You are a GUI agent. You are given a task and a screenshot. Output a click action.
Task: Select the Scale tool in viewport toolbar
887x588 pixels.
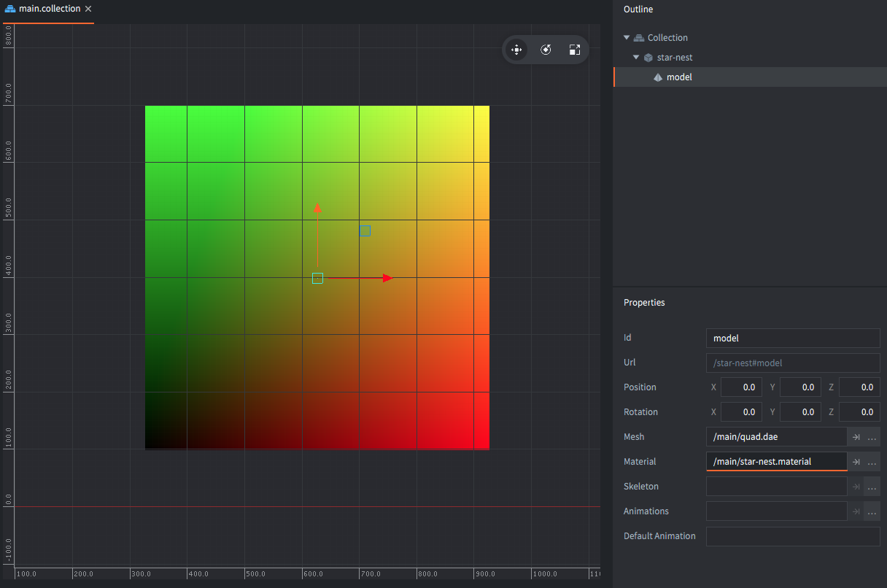click(x=575, y=50)
